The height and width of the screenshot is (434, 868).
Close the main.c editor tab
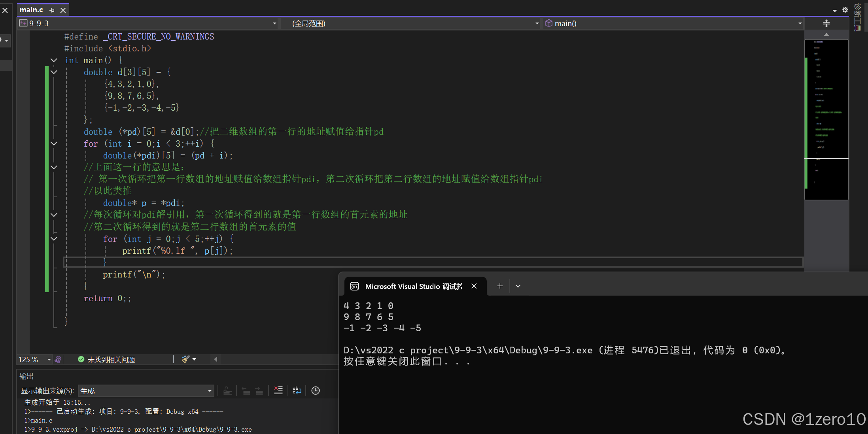63,10
